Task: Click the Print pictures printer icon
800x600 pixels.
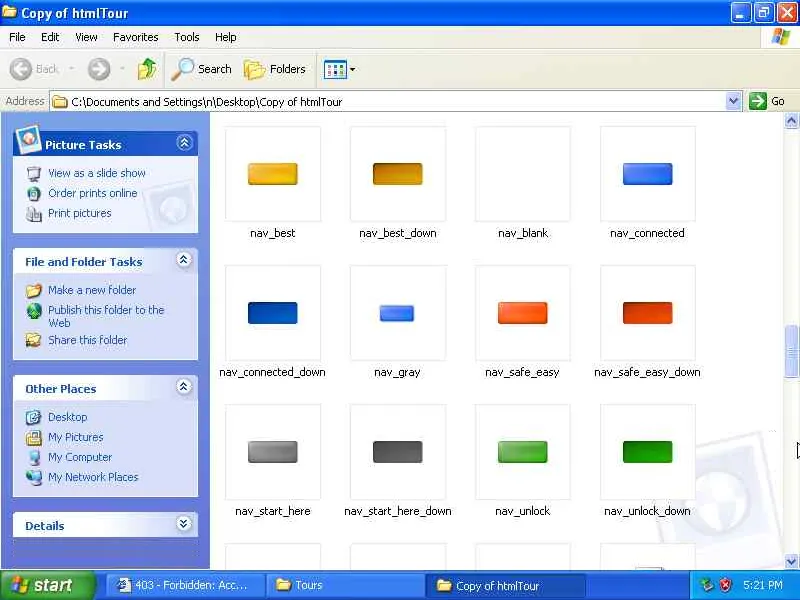Action: 34,214
